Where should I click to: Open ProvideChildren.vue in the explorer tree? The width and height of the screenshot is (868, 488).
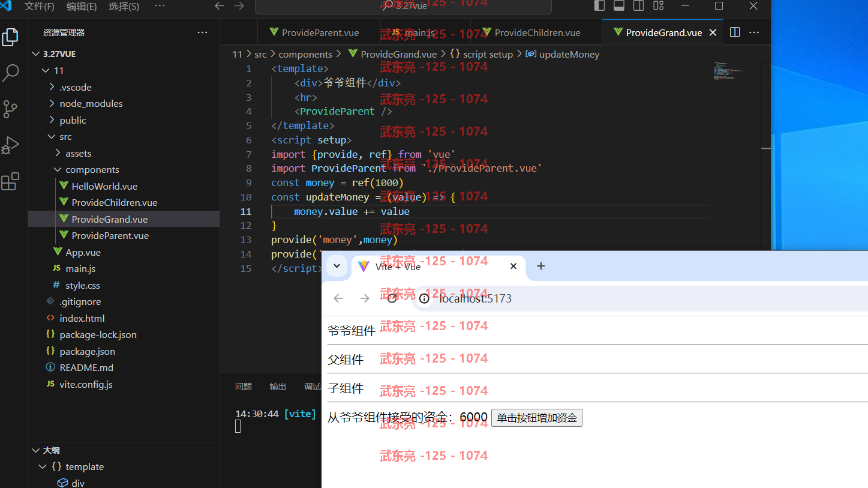tap(124, 202)
